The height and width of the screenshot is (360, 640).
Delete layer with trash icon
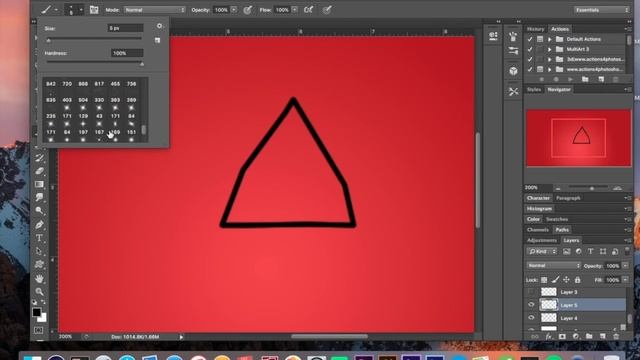(x=616, y=337)
